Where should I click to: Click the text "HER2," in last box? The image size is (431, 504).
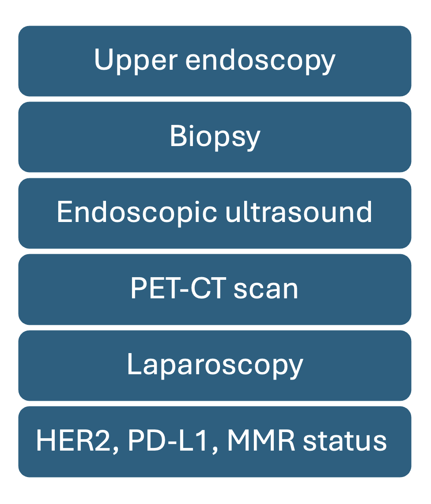[77, 441]
